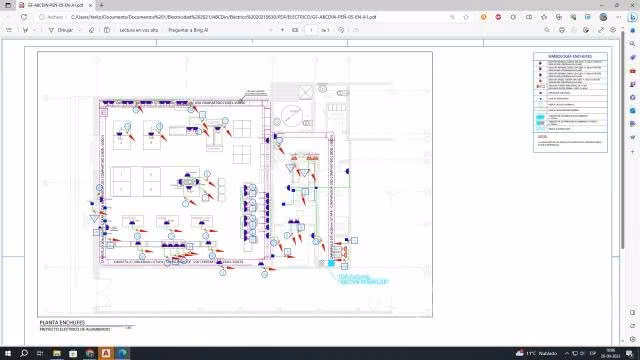This screenshot has width=640, height=360.
Task: Open the Favorites list
Action: [544, 17]
